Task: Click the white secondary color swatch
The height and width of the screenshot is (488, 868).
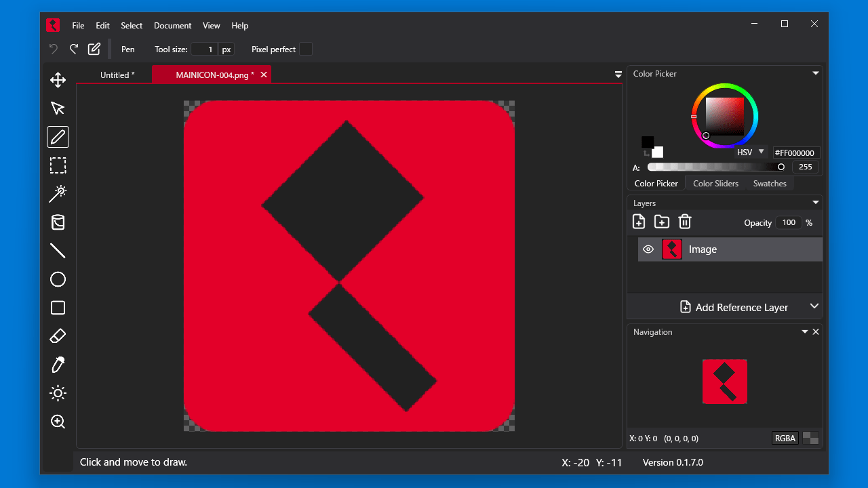Action: click(x=658, y=152)
